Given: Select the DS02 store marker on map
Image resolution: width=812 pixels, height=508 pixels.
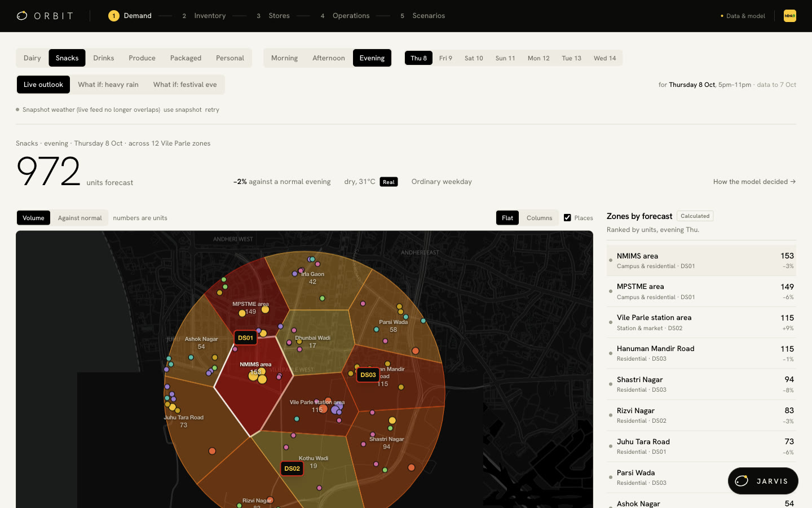Looking at the screenshot, I should 292,468.
